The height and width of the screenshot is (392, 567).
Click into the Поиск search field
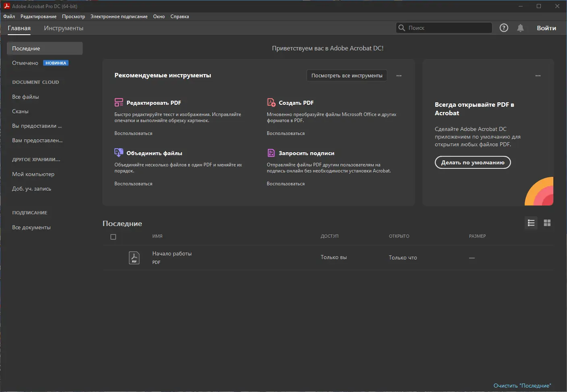point(447,28)
